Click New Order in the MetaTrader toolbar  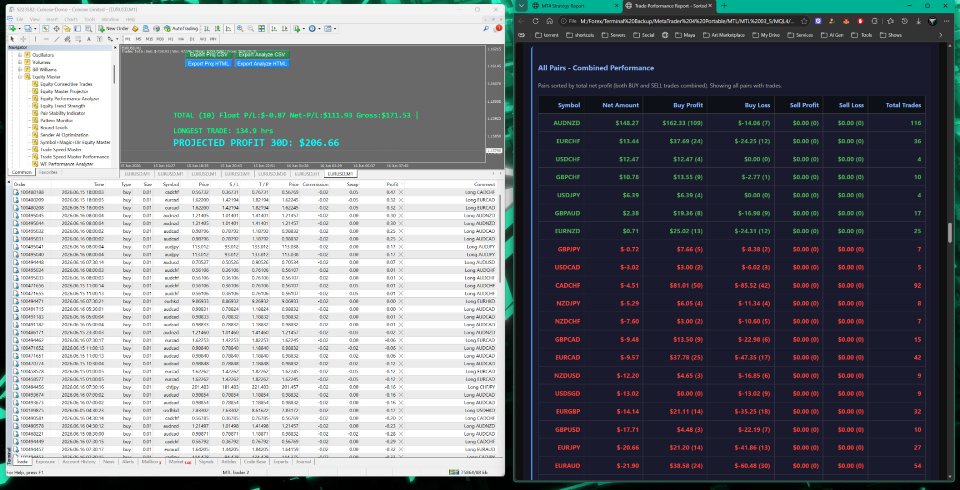[114, 28]
